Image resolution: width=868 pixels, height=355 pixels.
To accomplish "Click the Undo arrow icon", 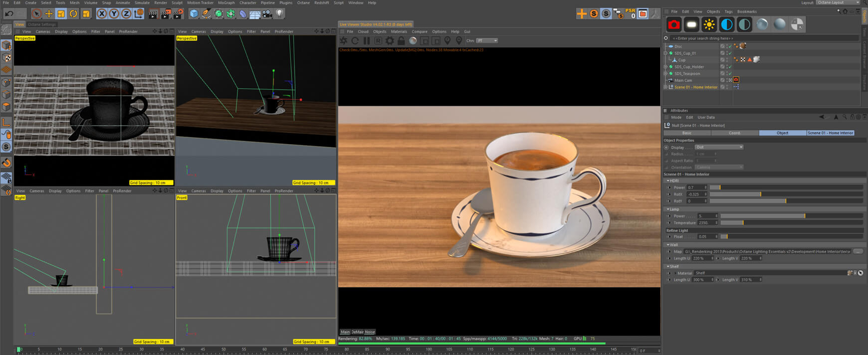I will point(9,14).
